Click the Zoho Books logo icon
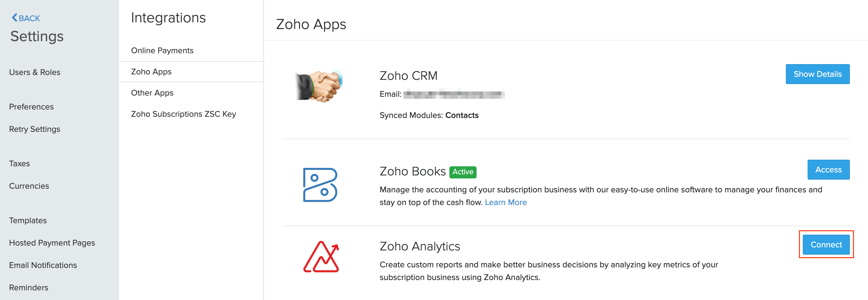The width and height of the screenshot is (868, 300). click(x=320, y=185)
